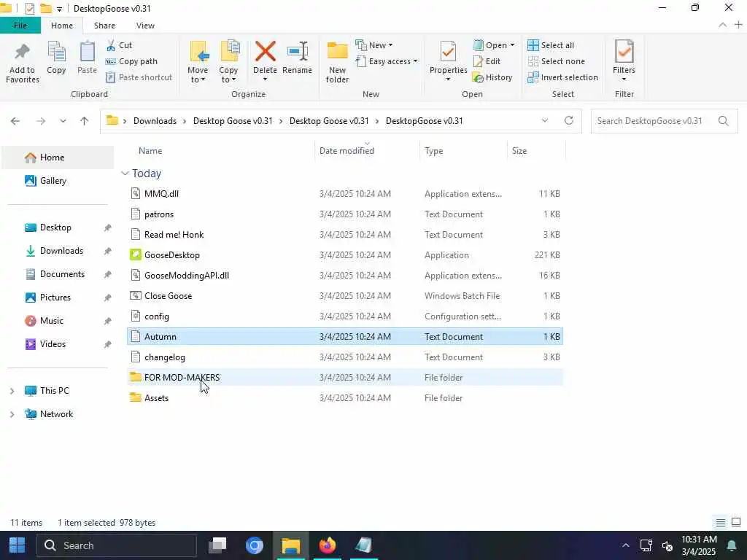Collapse the Today group
This screenshot has height=560, width=747.
coord(125,174)
